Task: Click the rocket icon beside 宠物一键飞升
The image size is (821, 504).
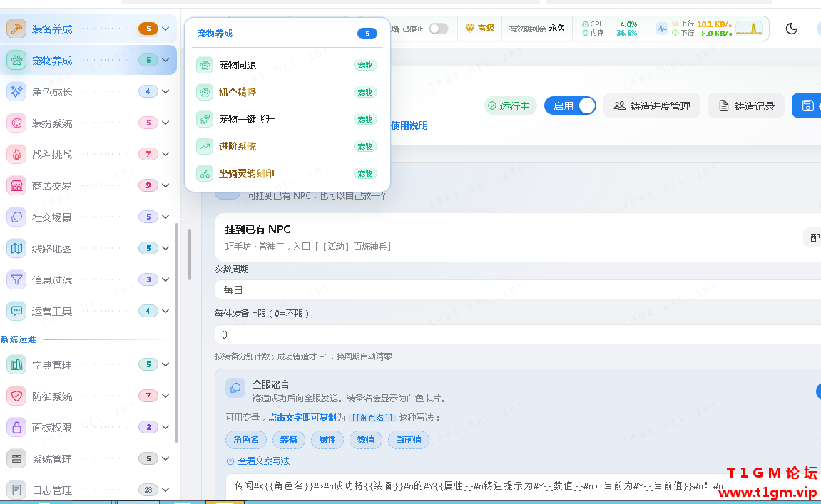Action: coord(205,119)
